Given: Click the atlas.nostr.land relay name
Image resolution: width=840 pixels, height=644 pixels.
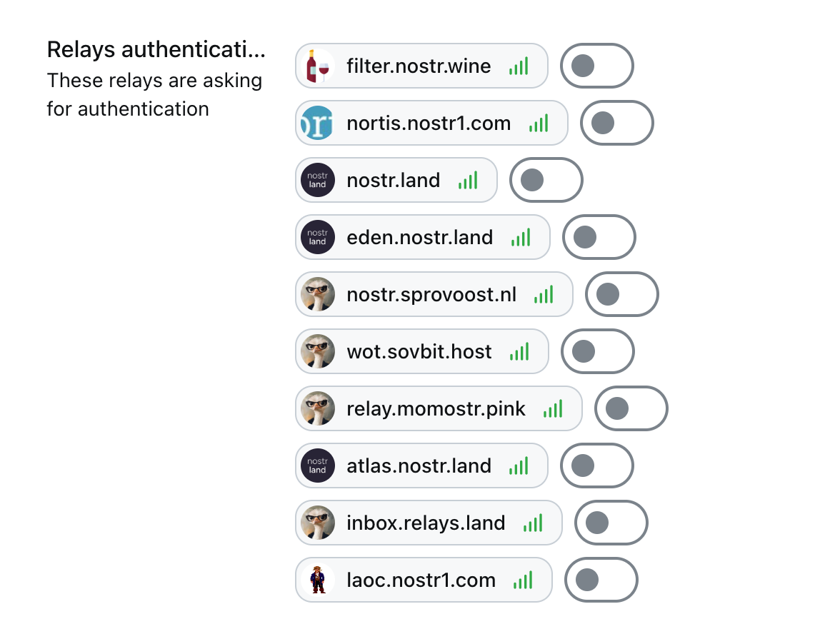Looking at the screenshot, I should point(419,466).
